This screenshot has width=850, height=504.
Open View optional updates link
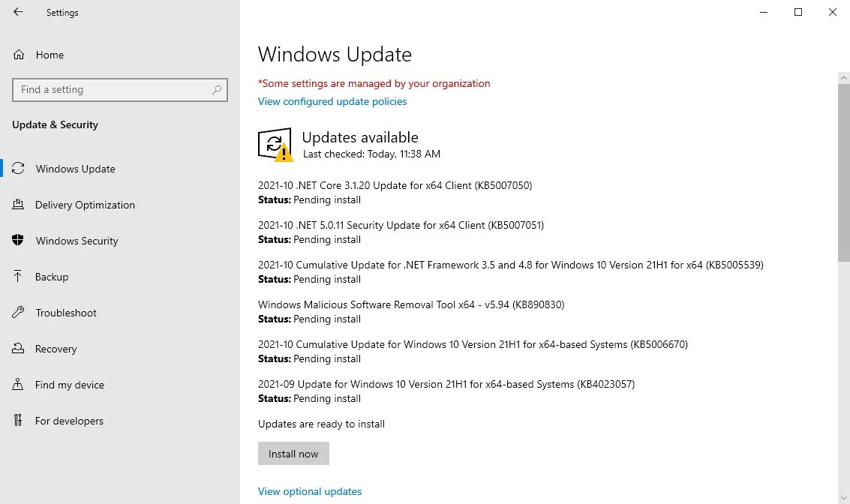click(310, 491)
